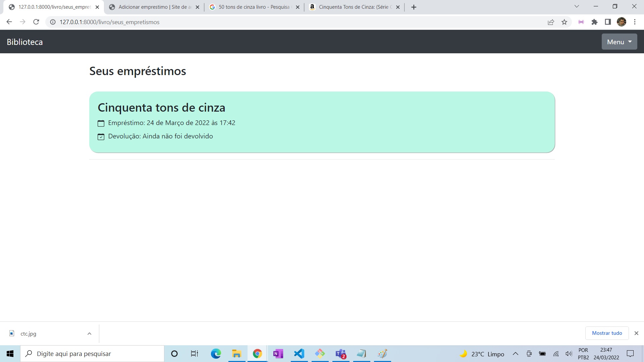Open Visual Studio Code from the taskbar
The height and width of the screenshot is (362, 644).
point(299,354)
